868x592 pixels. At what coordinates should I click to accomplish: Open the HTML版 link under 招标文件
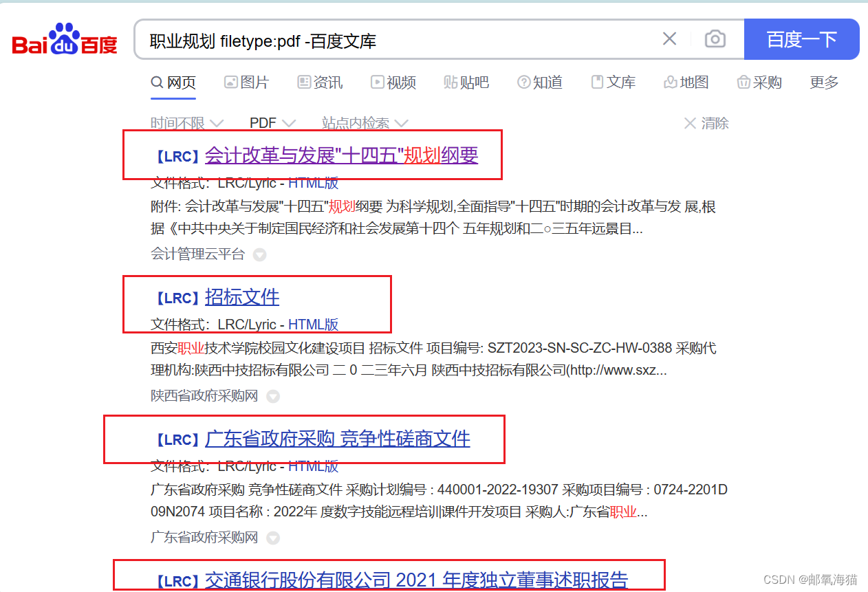coord(313,325)
